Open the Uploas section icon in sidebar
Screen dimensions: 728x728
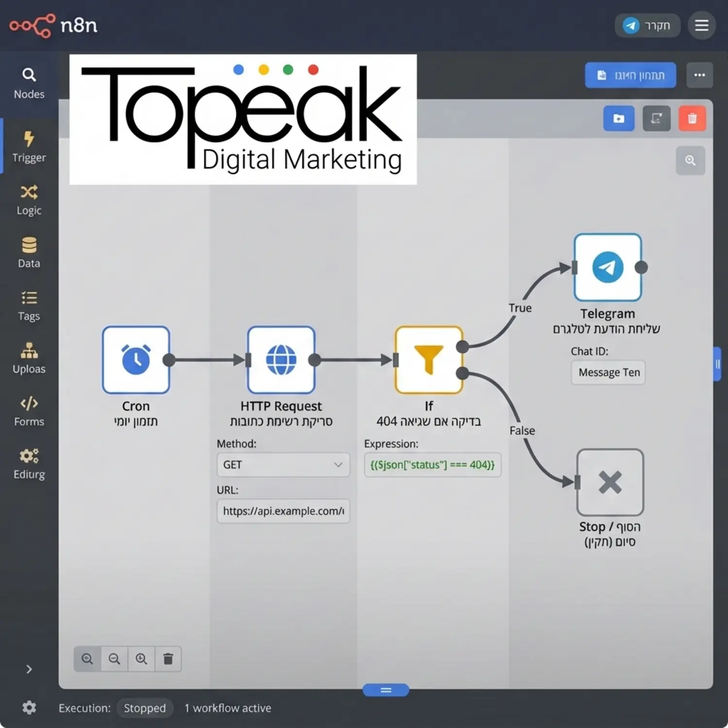pos(29,350)
